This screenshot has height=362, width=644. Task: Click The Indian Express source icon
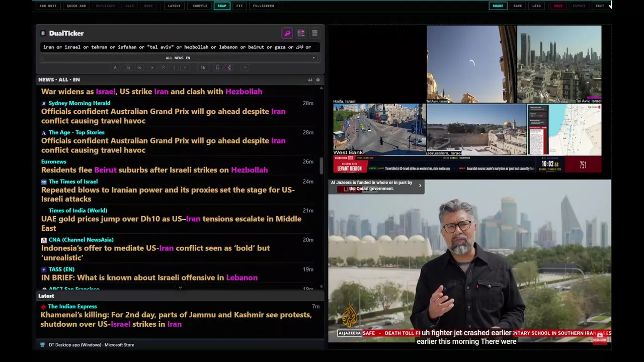coord(44,307)
